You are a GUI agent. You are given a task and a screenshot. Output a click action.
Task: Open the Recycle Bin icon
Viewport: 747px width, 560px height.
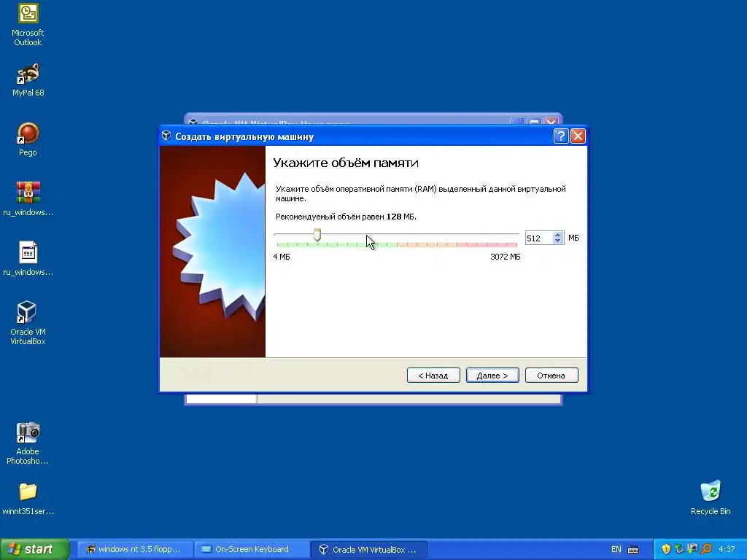(x=711, y=498)
